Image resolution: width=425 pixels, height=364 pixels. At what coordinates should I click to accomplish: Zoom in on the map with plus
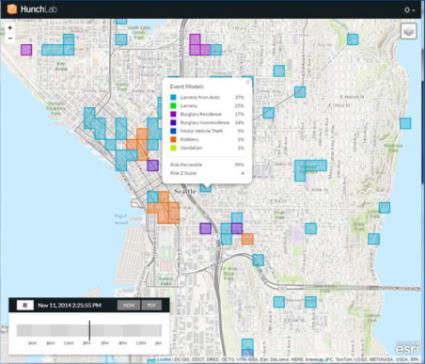(x=10, y=28)
